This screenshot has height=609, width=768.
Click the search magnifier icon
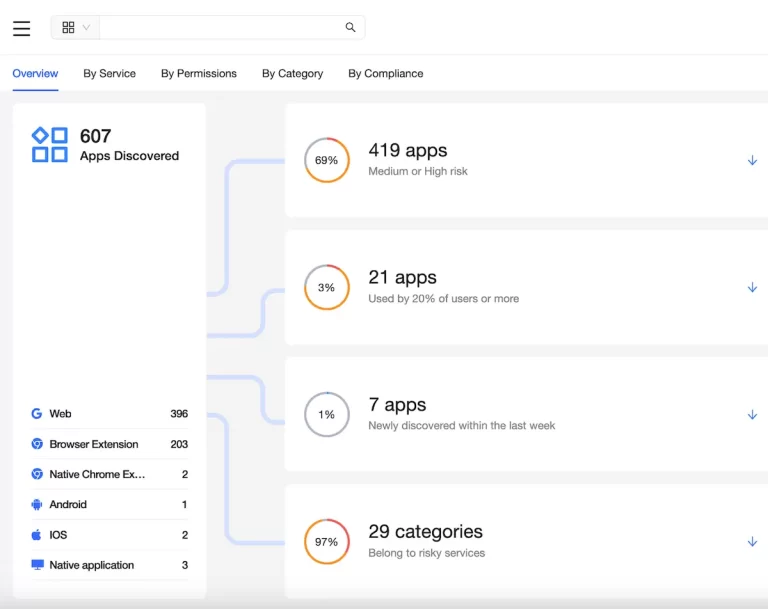pos(350,28)
